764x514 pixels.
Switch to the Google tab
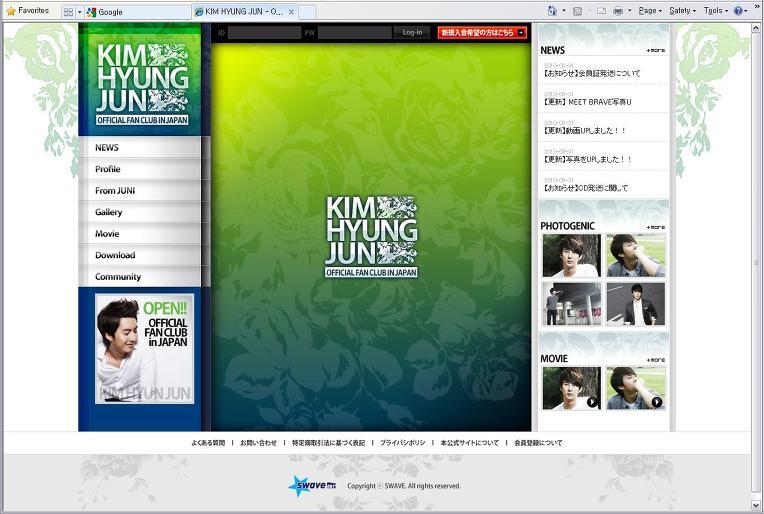(137, 12)
